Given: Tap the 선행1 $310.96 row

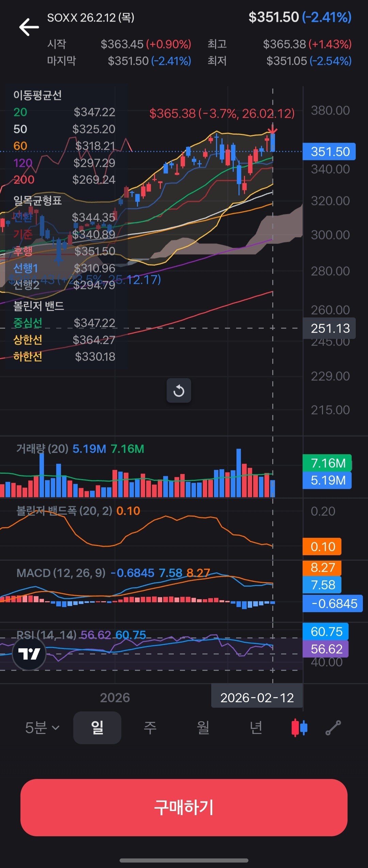Looking at the screenshot, I should click(x=64, y=268).
